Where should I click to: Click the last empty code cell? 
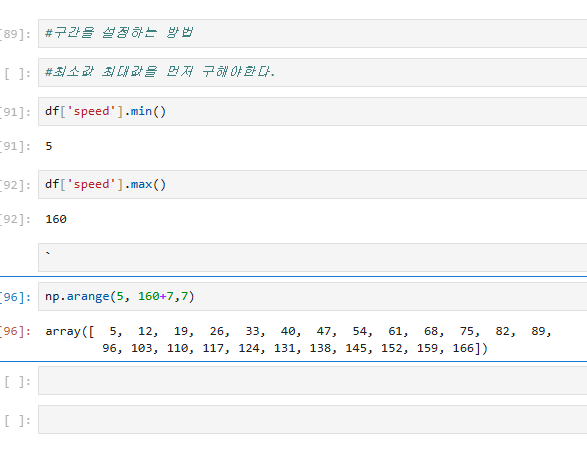(313, 419)
